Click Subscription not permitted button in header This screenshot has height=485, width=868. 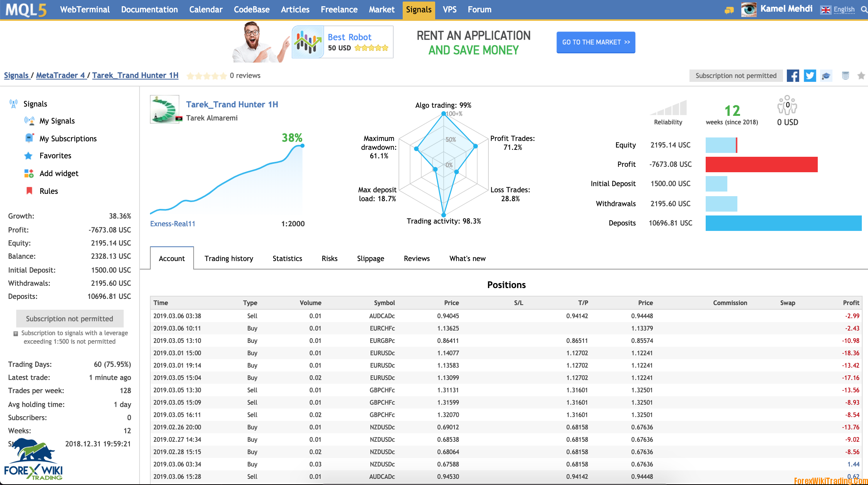click(x=736, y=76)
